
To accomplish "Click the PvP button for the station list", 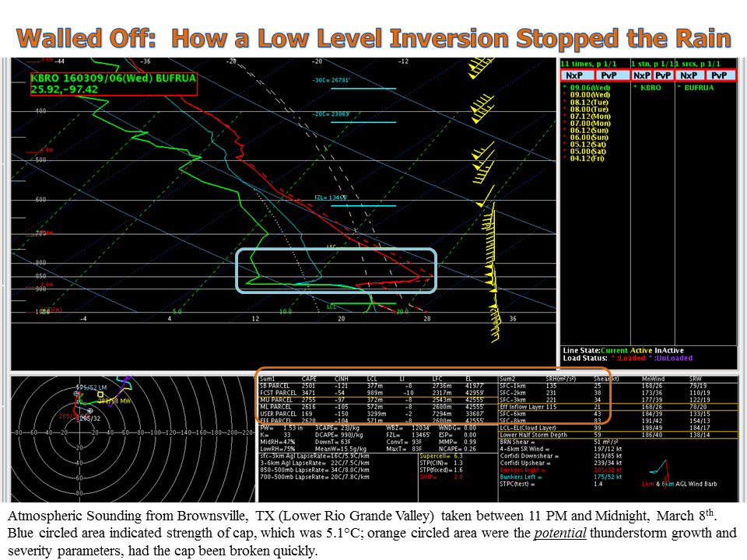I will click(663, 75).
